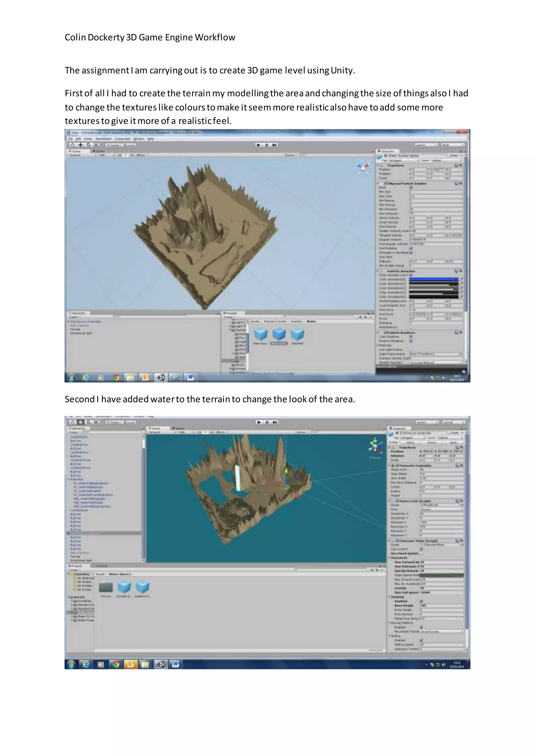Open Gizmos dropdown in second screenshot scene view
The height and width of the screenshot is (756, 535).
point(303,432)
